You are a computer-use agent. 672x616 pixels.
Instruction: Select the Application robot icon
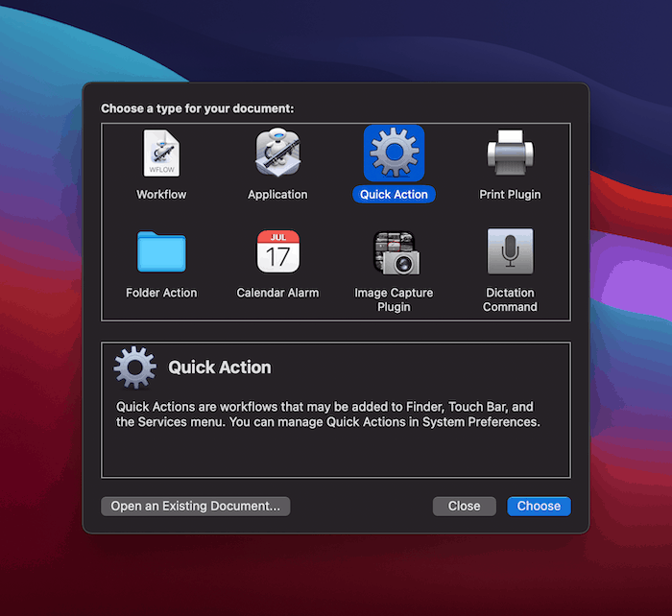[277, 153]
